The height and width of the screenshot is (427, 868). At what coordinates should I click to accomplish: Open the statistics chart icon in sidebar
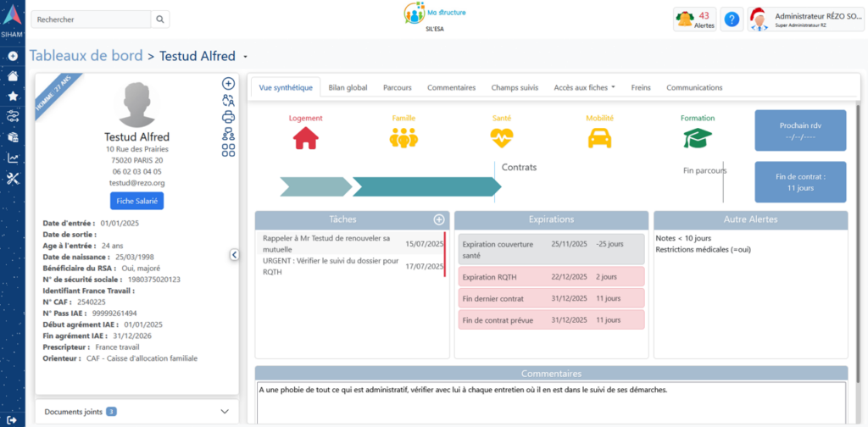coord(13,158)
